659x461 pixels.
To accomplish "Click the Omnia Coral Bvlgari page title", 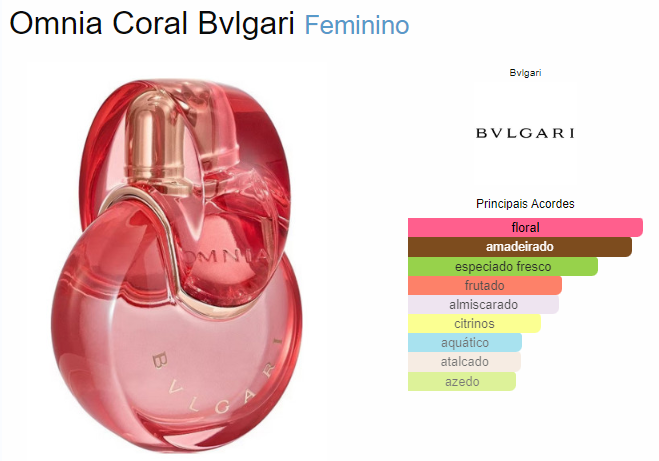I will [x=152, y=23].
